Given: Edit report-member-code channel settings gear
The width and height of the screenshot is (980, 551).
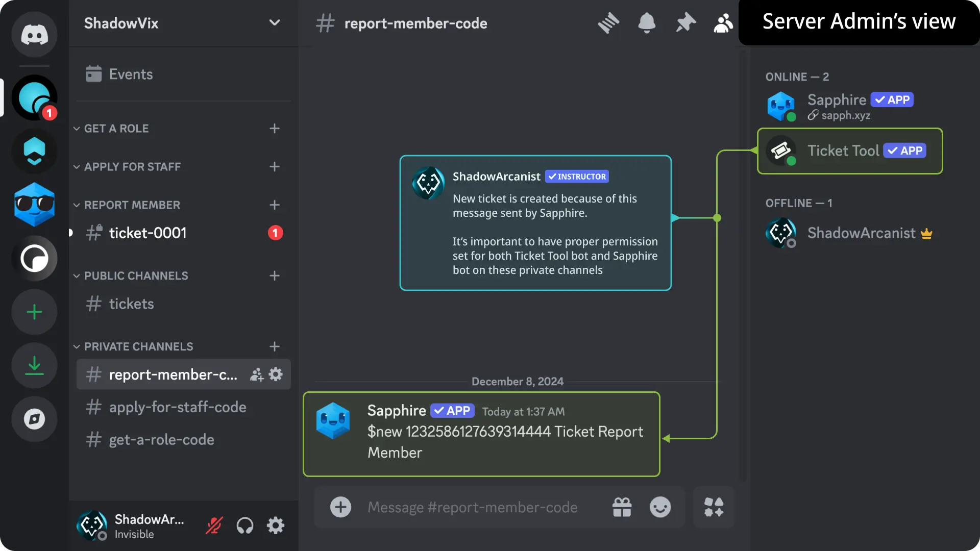Looking at the screenshot, I should coord(276,374).
